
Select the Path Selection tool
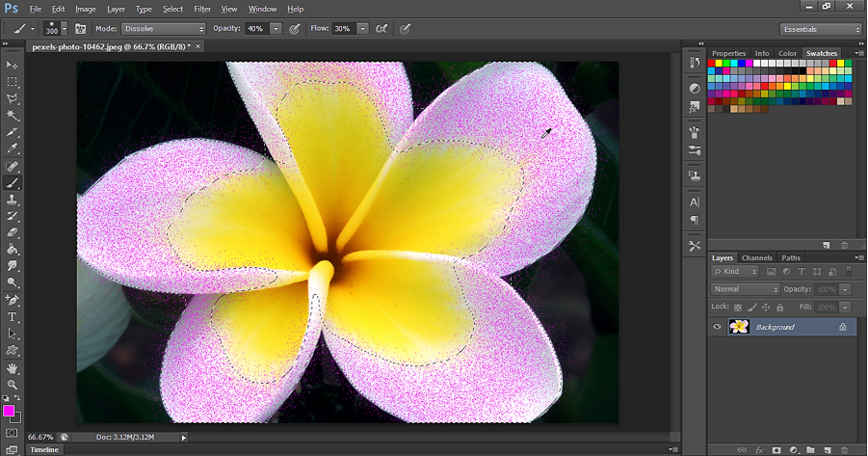(x=13, y=334)
